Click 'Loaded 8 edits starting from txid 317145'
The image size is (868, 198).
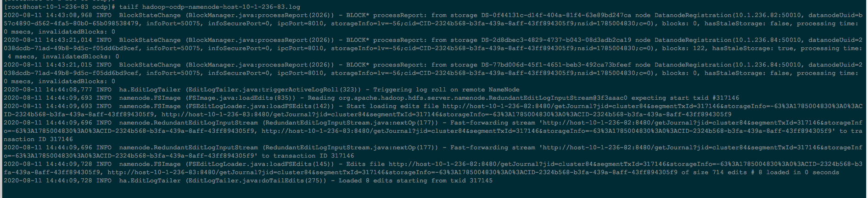415,181
